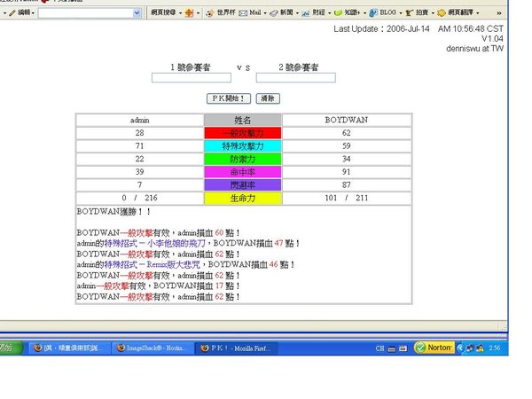Click the denniswu at TW text
The height and width of the screenshot is (399, 532).
pos(474,49)
